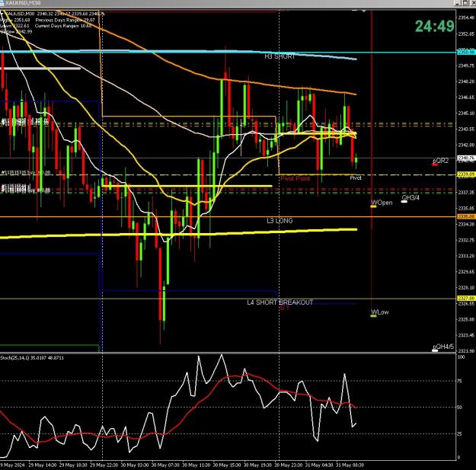Click the 30 May 11:30 time label
476x470 pixels.
pyautogui.click(x=196, y=465)
